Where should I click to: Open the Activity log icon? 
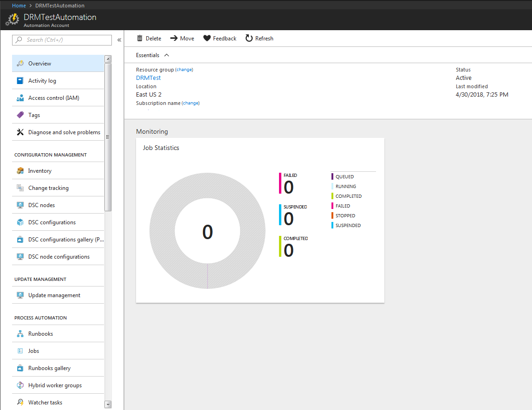pyautogui.click(x=20, y=80)
